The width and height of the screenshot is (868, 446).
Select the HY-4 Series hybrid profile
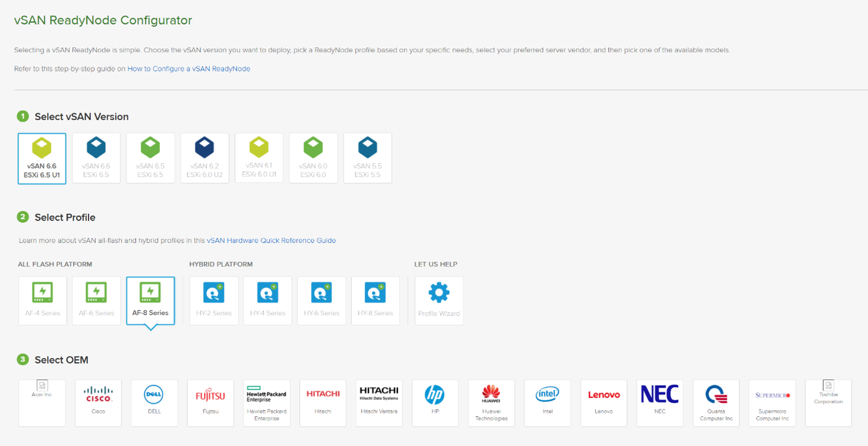tap(268, 301)
